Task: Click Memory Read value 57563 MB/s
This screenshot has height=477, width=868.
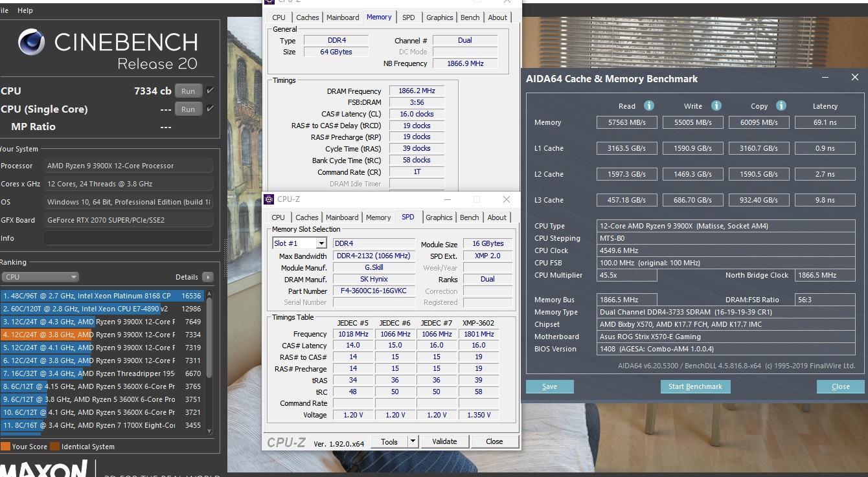Action: pos(626,122)
